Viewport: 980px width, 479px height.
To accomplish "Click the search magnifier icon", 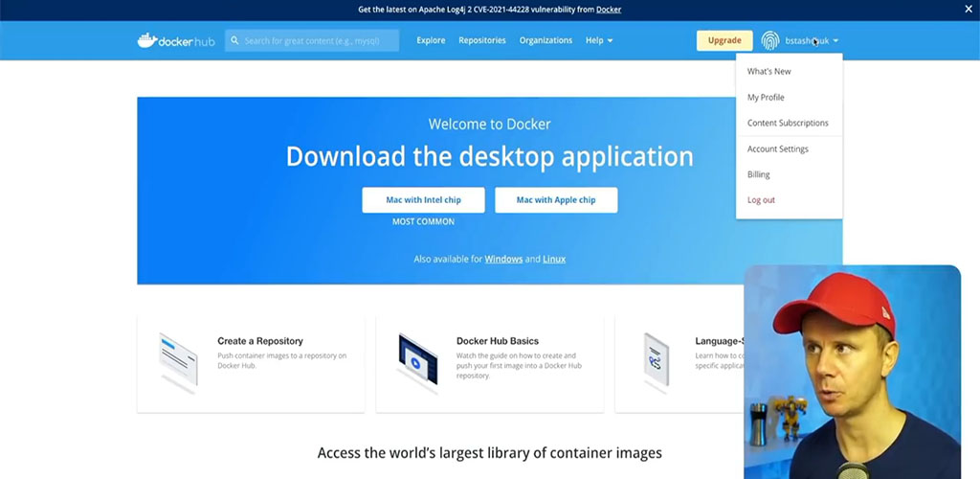I will pyautogui.click(x=235, y=40).
